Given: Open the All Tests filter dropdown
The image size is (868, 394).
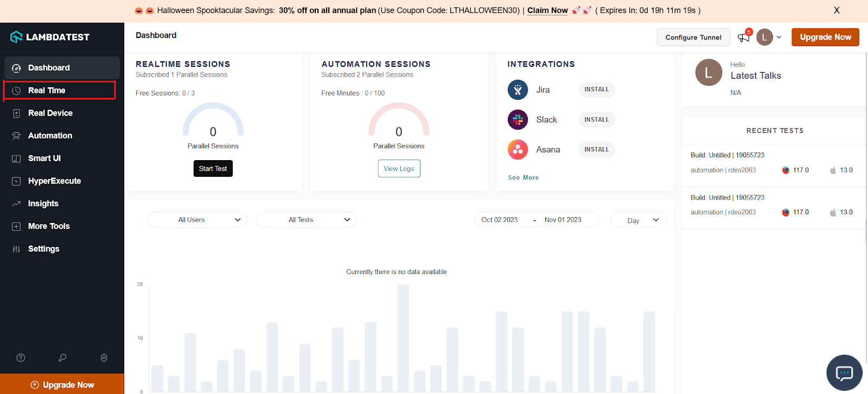Looking at the screenshot, I should pos(306,220).
